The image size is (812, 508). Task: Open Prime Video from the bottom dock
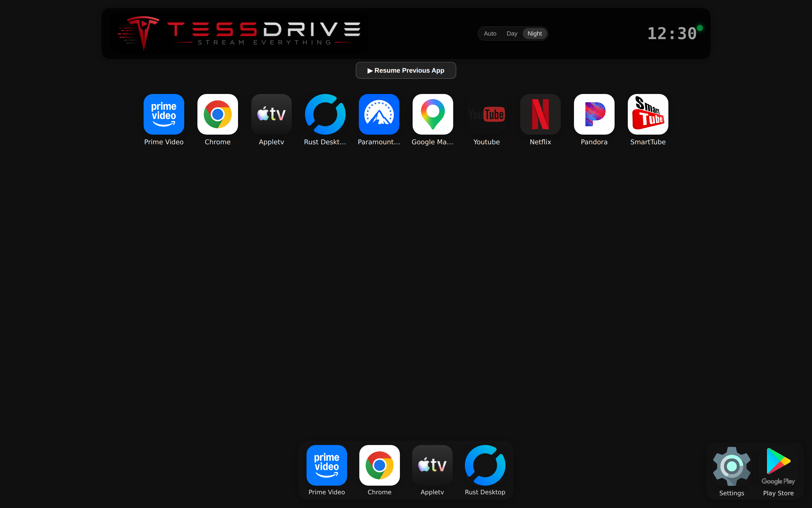tap(327, 465)
